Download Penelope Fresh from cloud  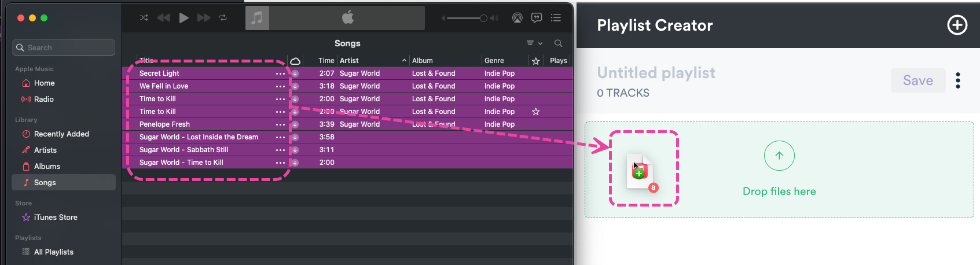295,124
